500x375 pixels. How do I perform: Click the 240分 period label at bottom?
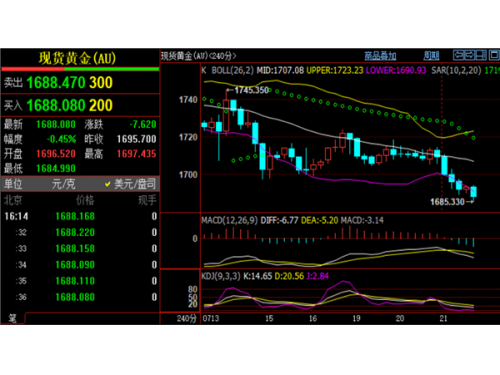click(x=187, y=318)
